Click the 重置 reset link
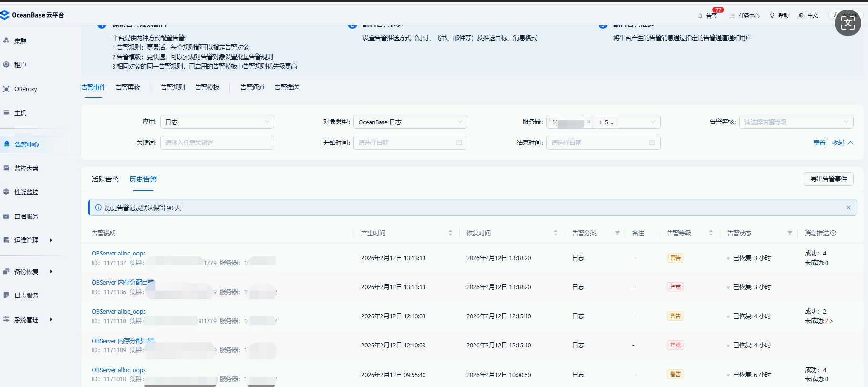The width and height of the screenshot is (868, 387). point(819,143)
